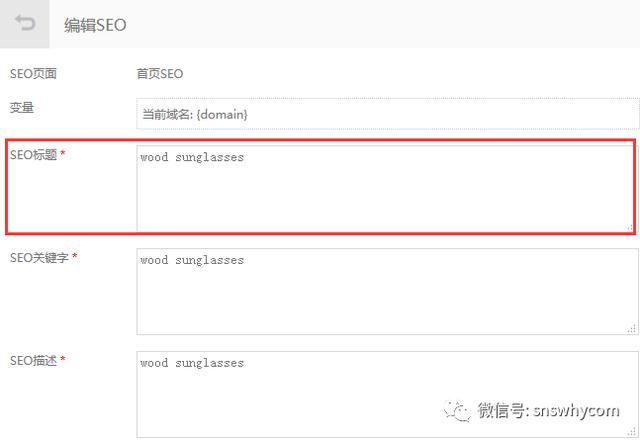Click the 变量 label
This screenshot has height=440, width=640.
[22, 108]
